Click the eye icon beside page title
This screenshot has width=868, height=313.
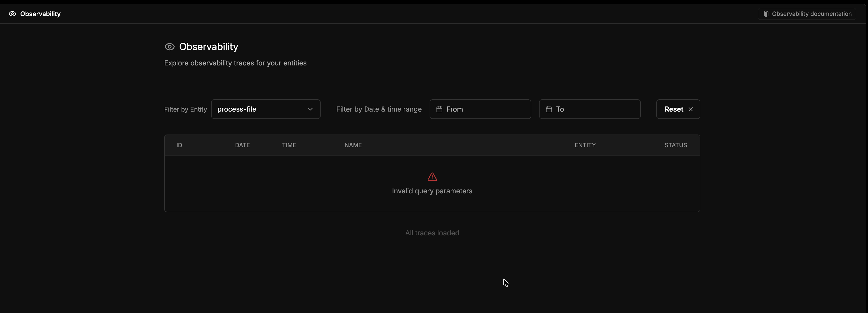pos(170,47)
